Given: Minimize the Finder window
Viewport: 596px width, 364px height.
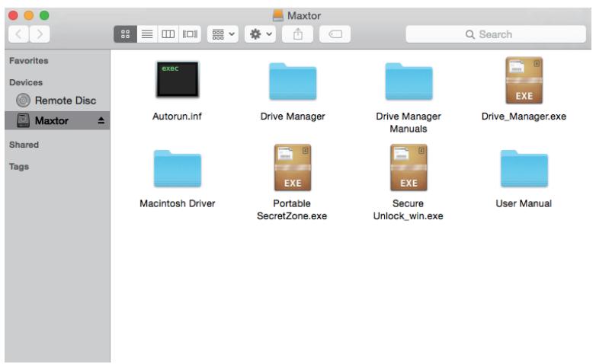Looking at the screenshot, I should (x=29, y=15).
